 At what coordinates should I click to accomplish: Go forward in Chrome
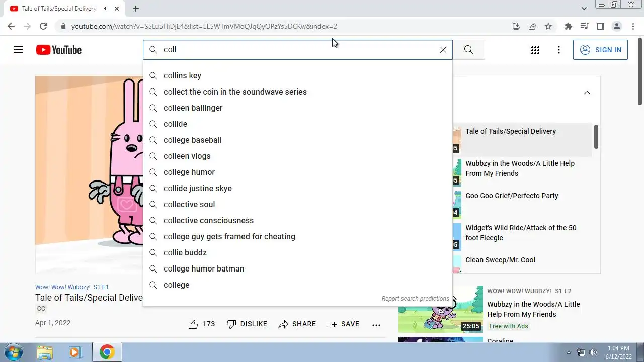tap(27, 26)
